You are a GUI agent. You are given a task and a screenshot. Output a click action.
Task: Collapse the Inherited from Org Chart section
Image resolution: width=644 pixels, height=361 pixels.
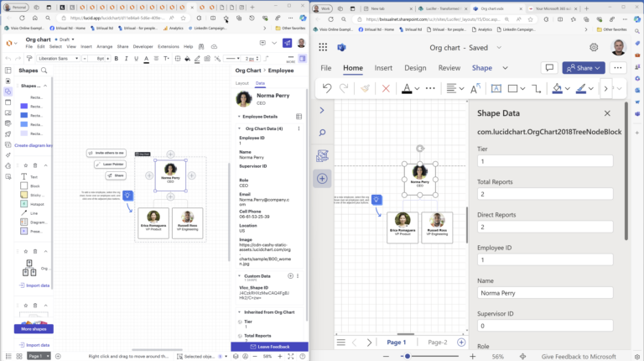point(240,312)
